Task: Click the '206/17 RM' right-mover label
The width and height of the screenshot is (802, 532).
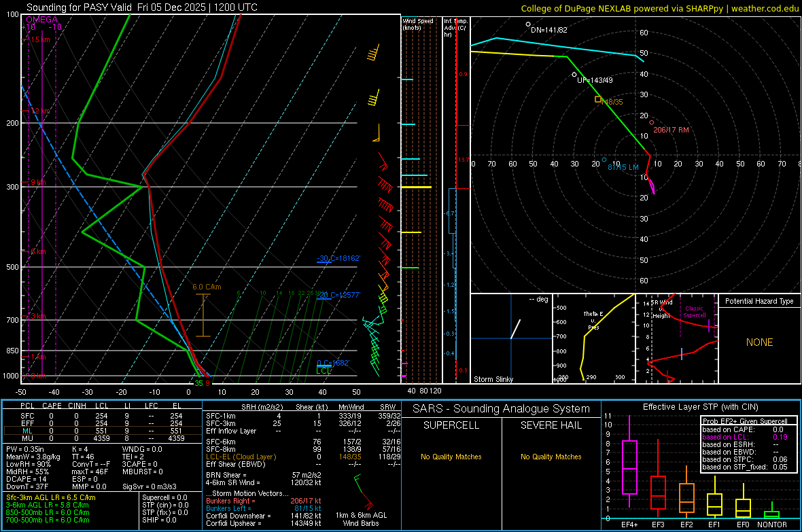Action: pyautogui.click(x=671, y=130)
